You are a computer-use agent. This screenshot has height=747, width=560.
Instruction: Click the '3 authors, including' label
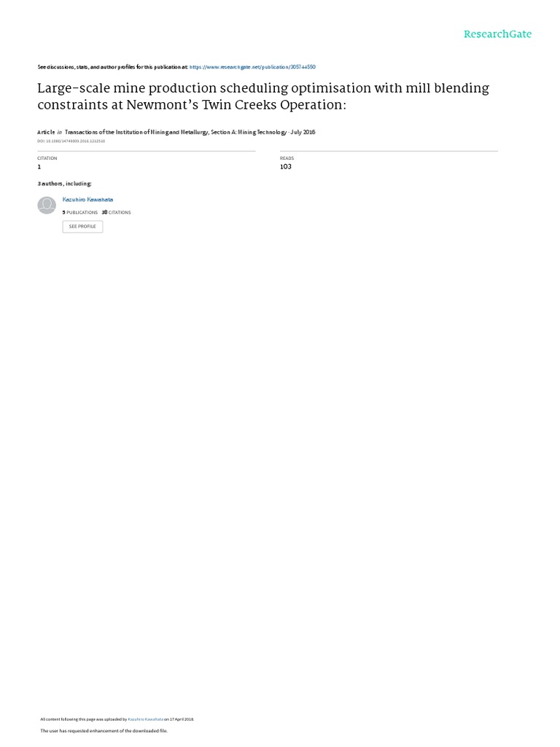tap(64, 183)
